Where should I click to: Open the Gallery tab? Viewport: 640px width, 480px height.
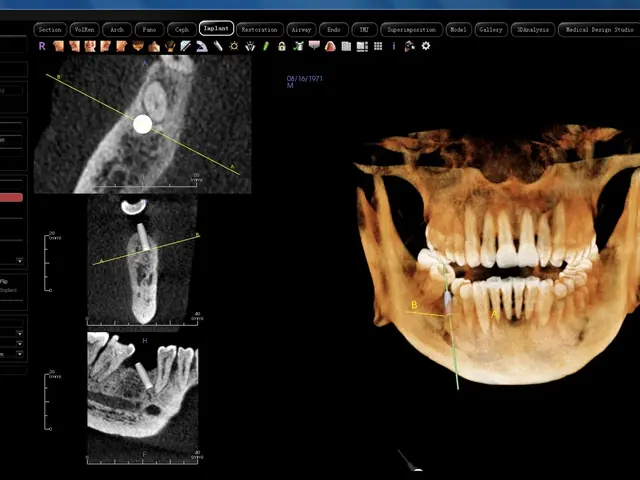pyautogui.click(x=491, y=30)
